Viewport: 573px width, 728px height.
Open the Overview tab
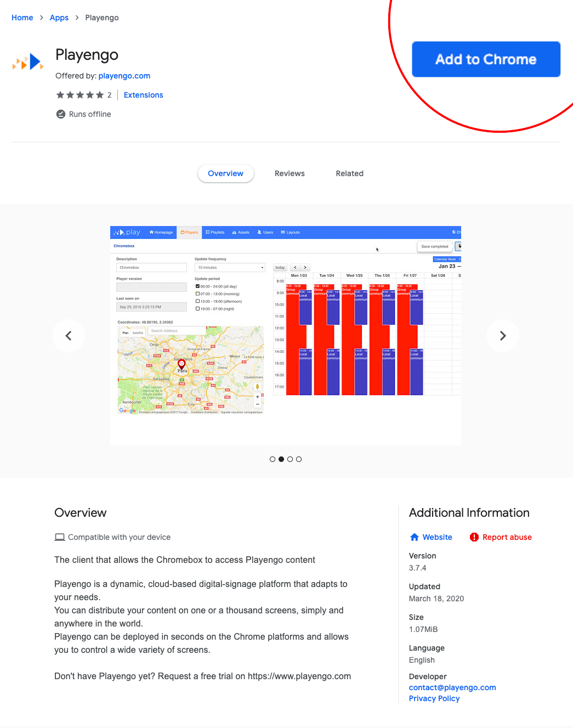(225, 173)
